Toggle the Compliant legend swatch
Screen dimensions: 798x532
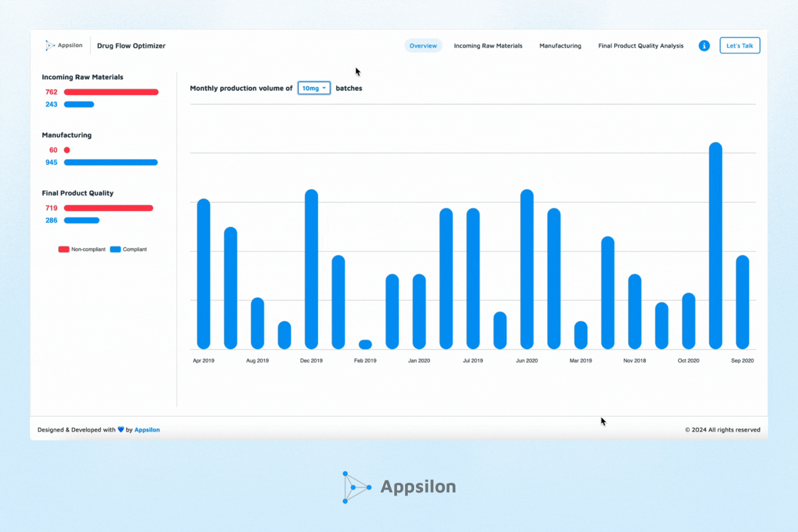point(115,249)
